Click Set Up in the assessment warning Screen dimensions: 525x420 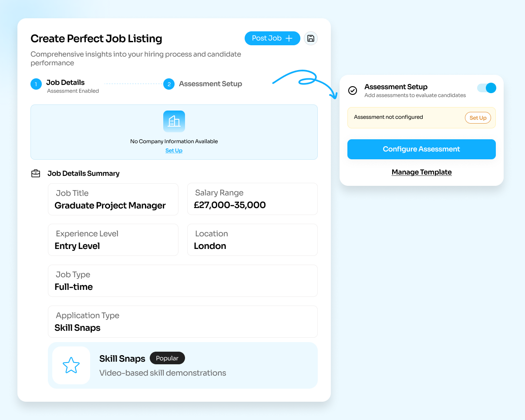tap(478, 118)
